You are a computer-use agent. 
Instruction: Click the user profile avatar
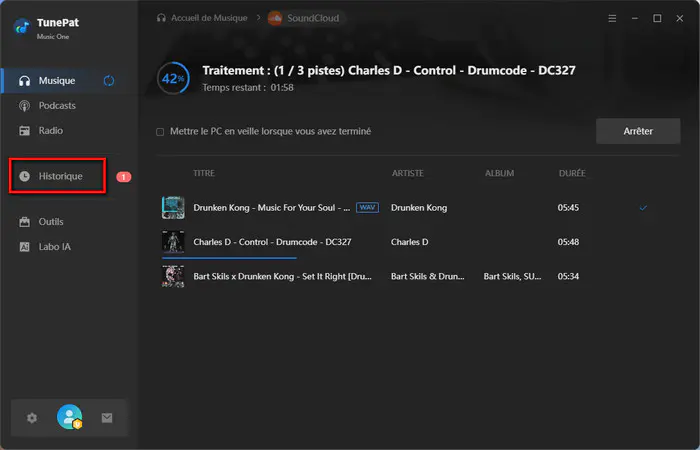coord(70,417)
